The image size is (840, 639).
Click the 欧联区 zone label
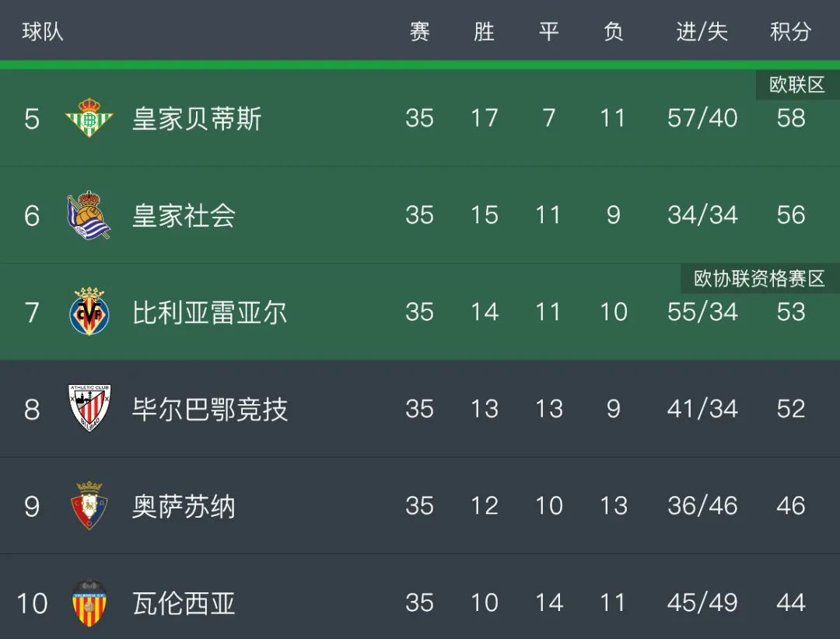point(797,85)
